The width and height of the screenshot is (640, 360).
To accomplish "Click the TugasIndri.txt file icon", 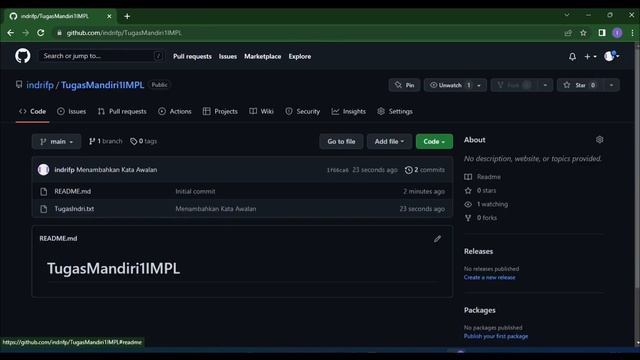I will pyautogui.click(x=44, y=209).
